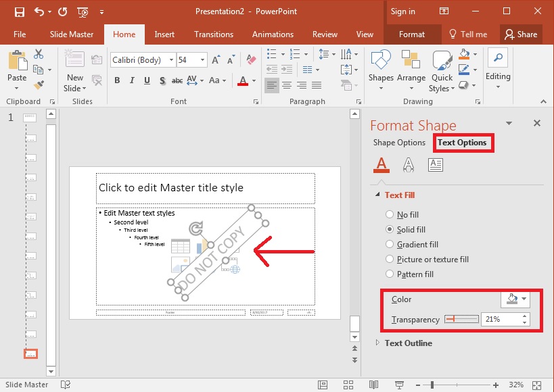The image size is (554, 392).
Task: Switch to the Shape Options tab
Action: (398, 143)
